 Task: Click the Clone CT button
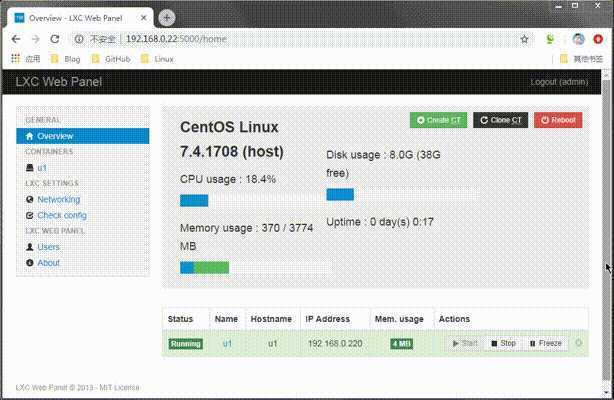tap(500, 120)
